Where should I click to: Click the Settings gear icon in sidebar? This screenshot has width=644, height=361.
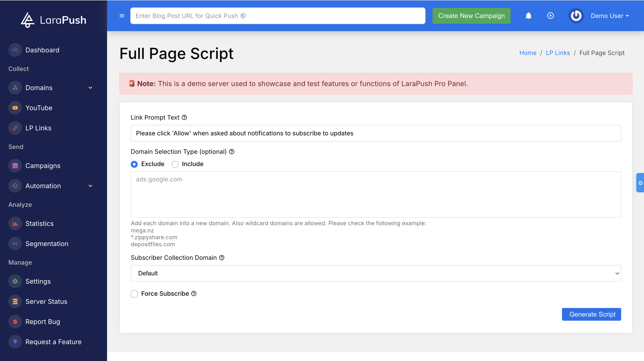[x=15, y=281]
